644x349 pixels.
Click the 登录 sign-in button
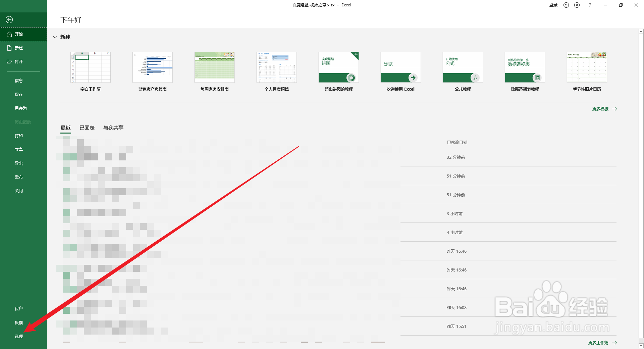tap(553, 5)
